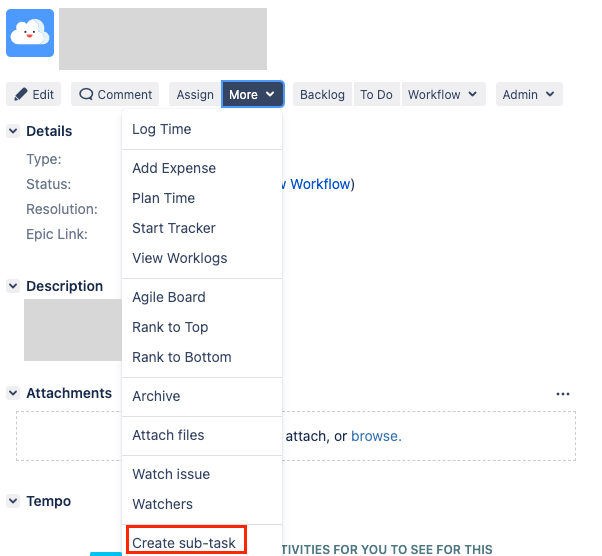Choose Rank to Top
This screenshot has height=556, width=602.
[x=202, y=327]
